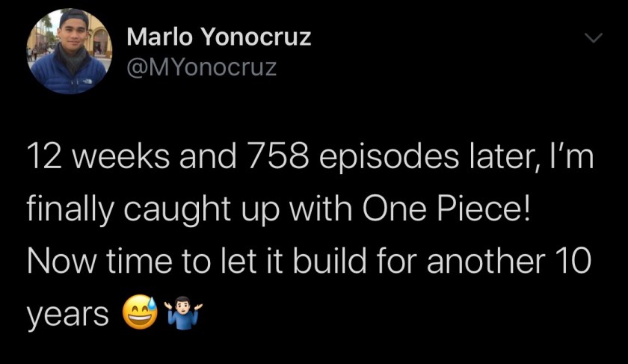
Task: Open Marlo Yonocruz's profile picture
Action: pos(67,52)
